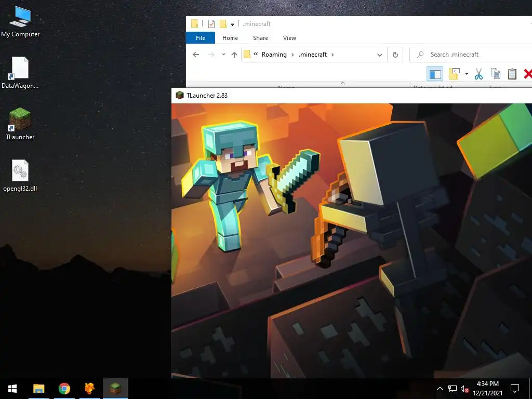Screen dimensions: 532x399
Task: Click the Paste clipboard icon
Action: click(x=512, y=74)
